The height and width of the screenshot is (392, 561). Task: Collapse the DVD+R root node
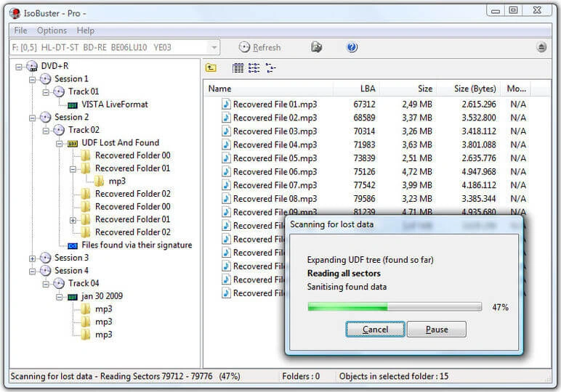coord(19,67)
